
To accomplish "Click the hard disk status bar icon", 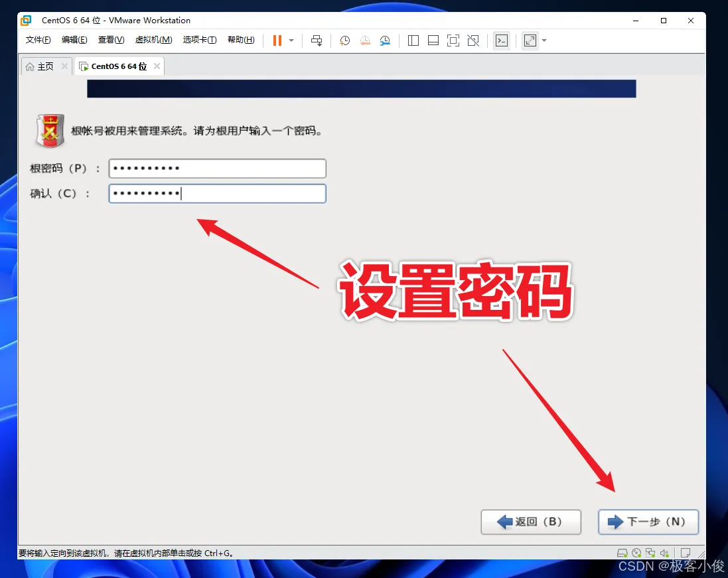I will tap(622, 553).
